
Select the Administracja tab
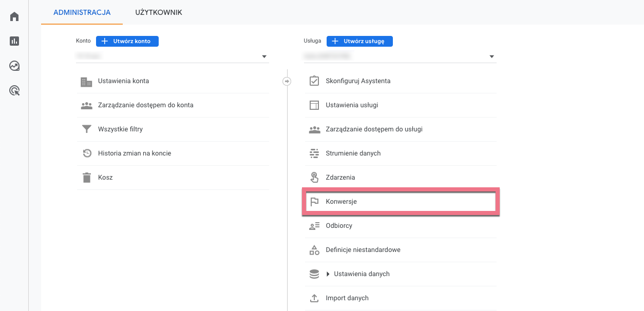[82, 12]
